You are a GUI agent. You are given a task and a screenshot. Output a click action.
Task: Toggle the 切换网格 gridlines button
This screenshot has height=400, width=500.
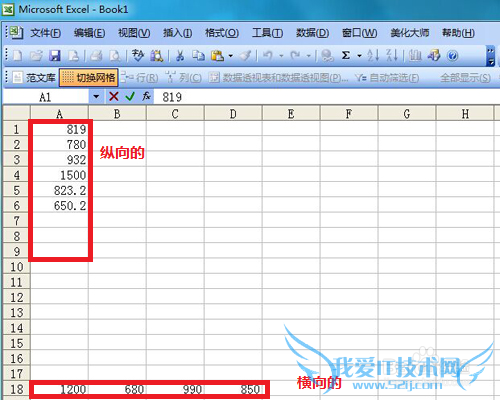(89, 78)
